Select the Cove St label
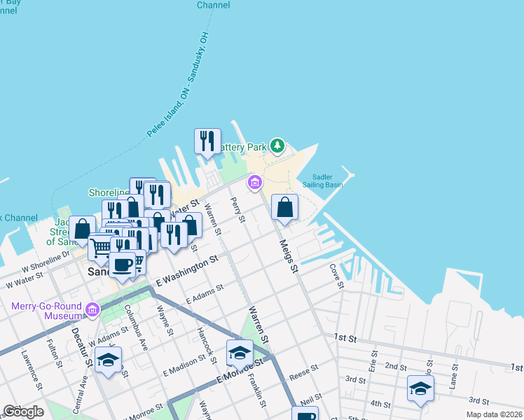This screenshot has height=420, width=524. click(x=336, y=276)
